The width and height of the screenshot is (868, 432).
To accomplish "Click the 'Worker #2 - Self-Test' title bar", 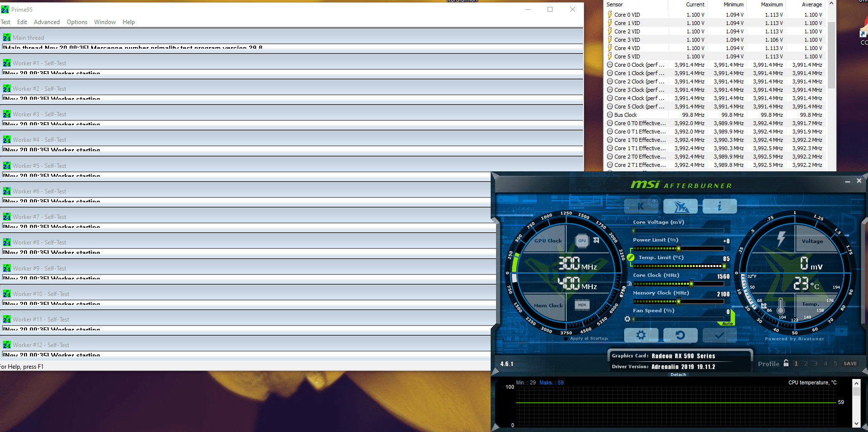I will click(292, 89).
